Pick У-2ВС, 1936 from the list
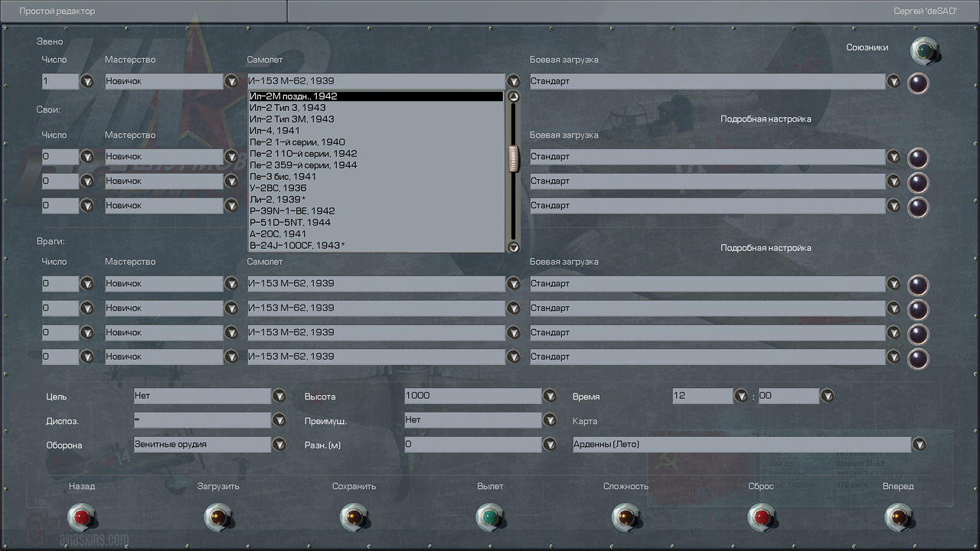 [x=376, y=188]
